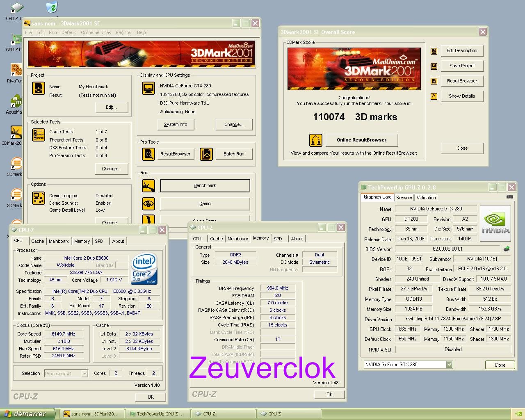Click the Core Speed 6149.7 MHz field
Screen dimensions: 525x420
[x=64, y=334]
